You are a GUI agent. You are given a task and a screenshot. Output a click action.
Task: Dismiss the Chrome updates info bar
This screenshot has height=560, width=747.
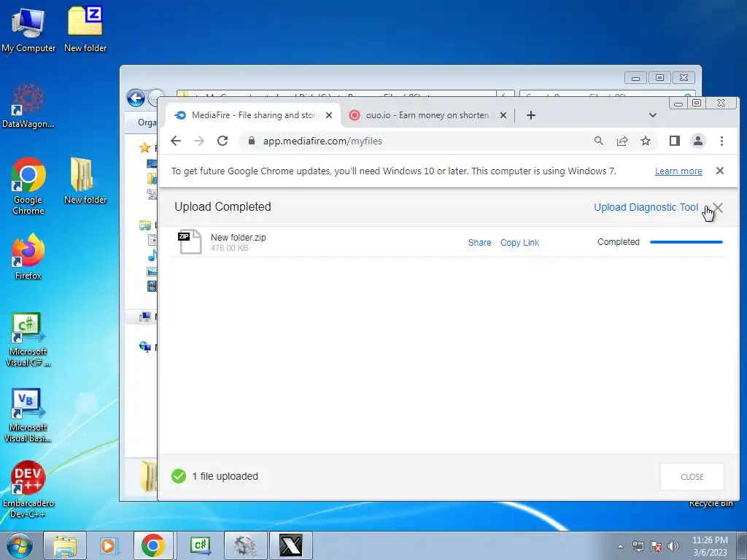(720, 171)
